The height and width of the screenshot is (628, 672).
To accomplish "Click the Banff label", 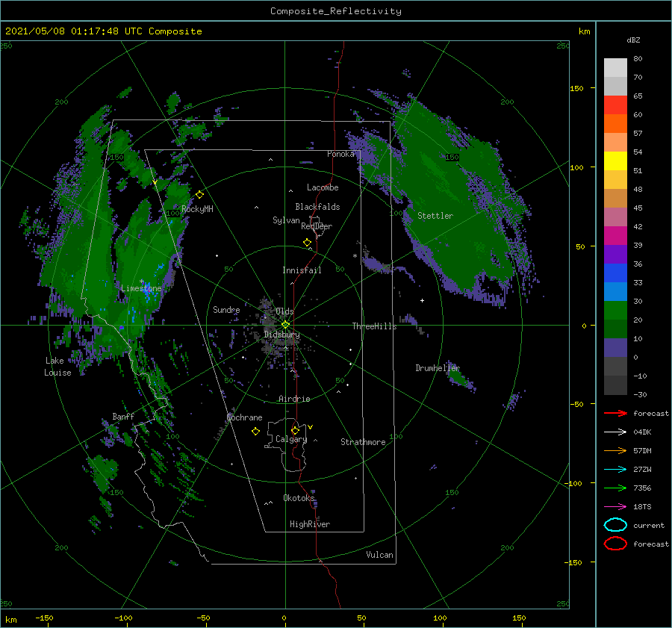I will tap(123, 417).
